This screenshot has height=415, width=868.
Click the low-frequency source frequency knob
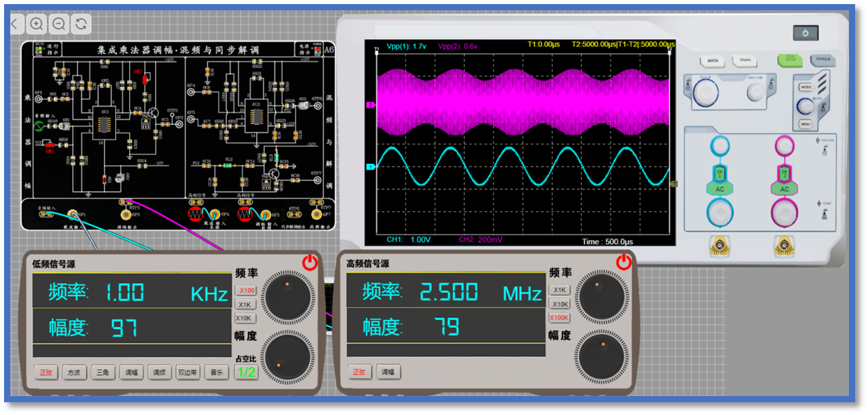pyautogui.click(x=287, y=295)
